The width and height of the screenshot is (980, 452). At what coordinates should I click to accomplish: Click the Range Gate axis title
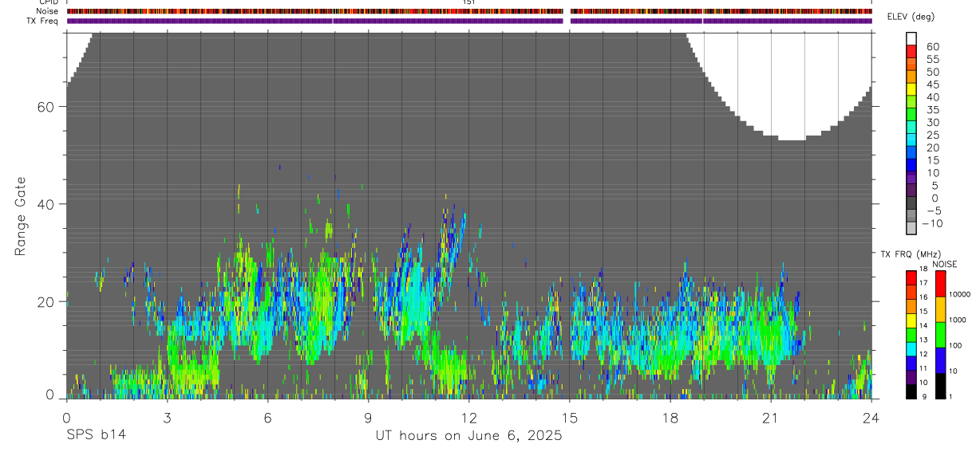click(x=20, y=215)
